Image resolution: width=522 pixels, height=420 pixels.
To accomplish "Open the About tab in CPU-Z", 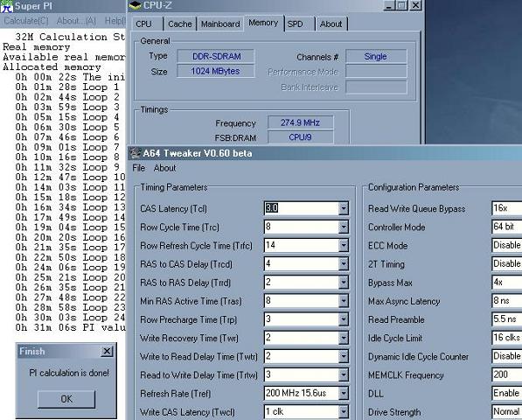I will [x=331, y=24].
